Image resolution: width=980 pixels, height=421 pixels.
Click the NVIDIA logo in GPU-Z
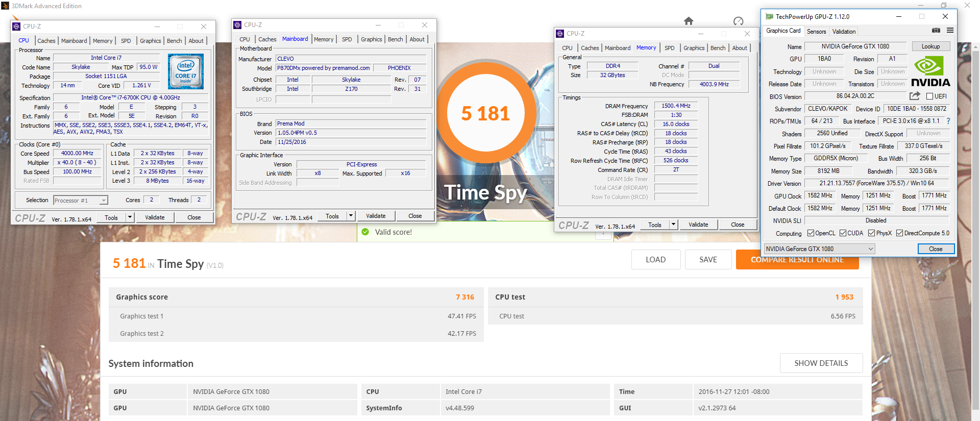(x=930, y=71)
